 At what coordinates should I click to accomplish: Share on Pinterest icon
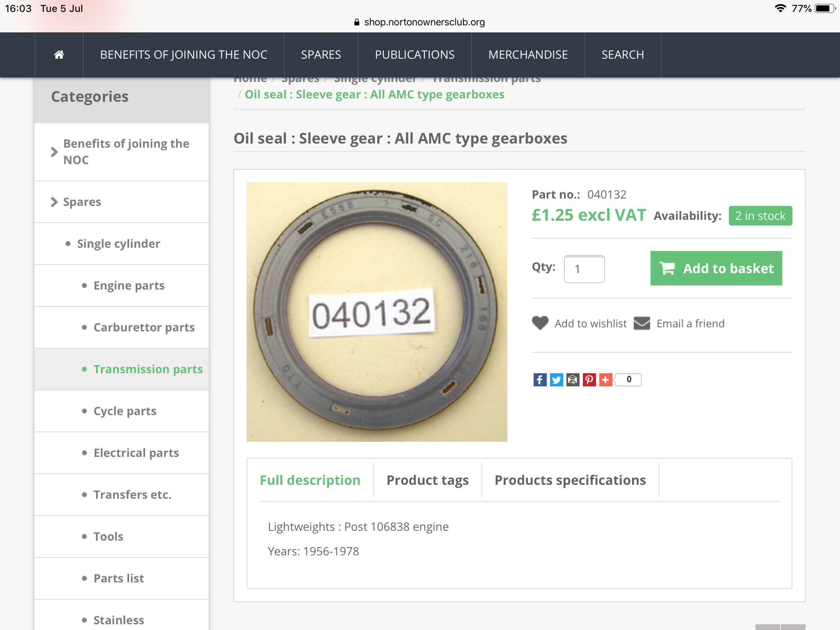(589, 380)
